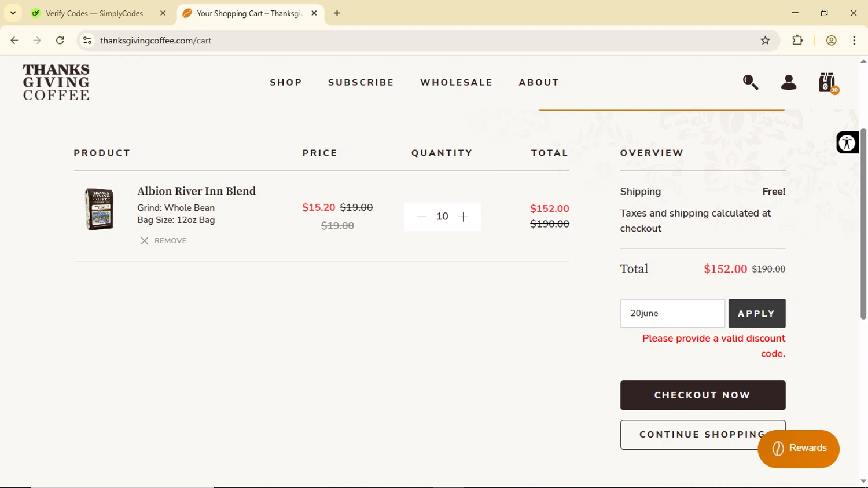Open the About menu
Image resolution: width=868 pixels, height=488 pixels.
539,82
